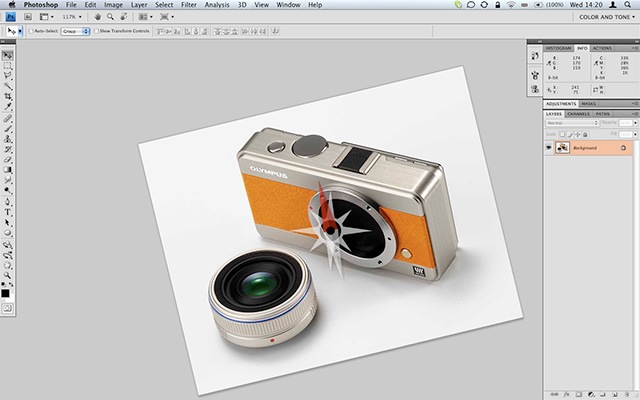Open the Screen Mode dropdown

click(x=167, y=17)
